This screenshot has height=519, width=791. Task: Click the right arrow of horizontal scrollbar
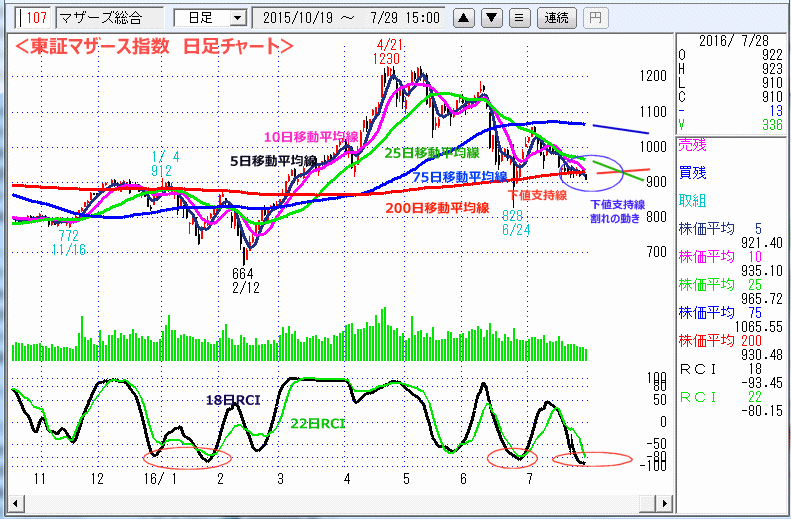pyautogui.click(x=664, y=503)
